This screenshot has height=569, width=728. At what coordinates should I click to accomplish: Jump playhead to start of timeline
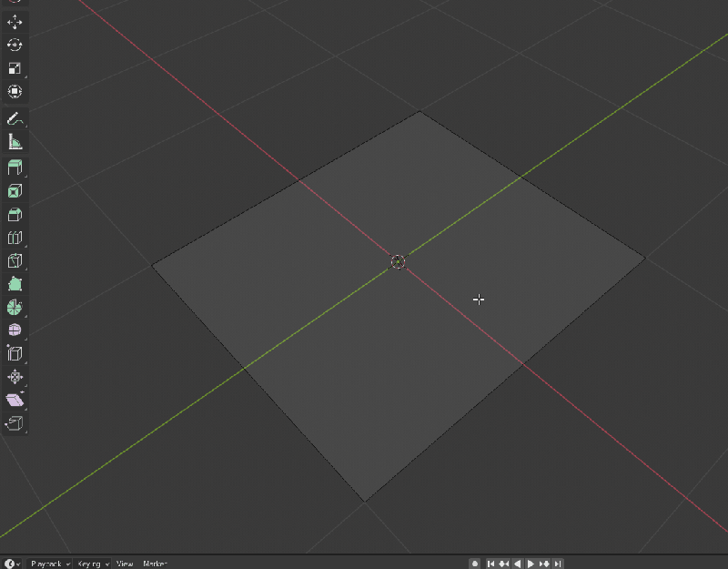(x=490, y=563)
